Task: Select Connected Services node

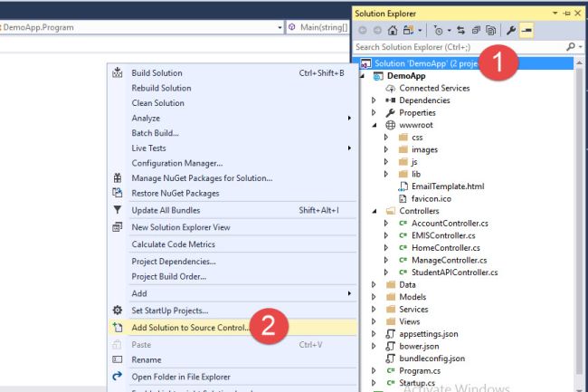Action: (x=434, y=88)
